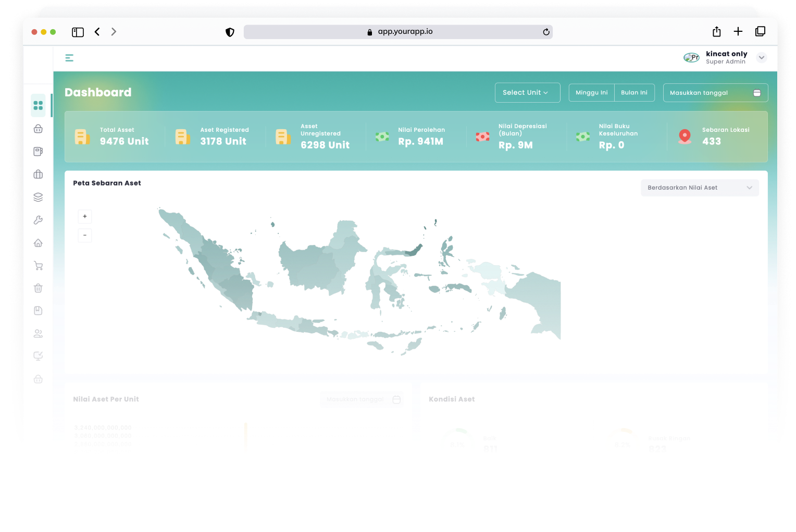Click the red money icon for Nilai Depresiasi
This screenshot has width=796, height=532.
point(482,137)
